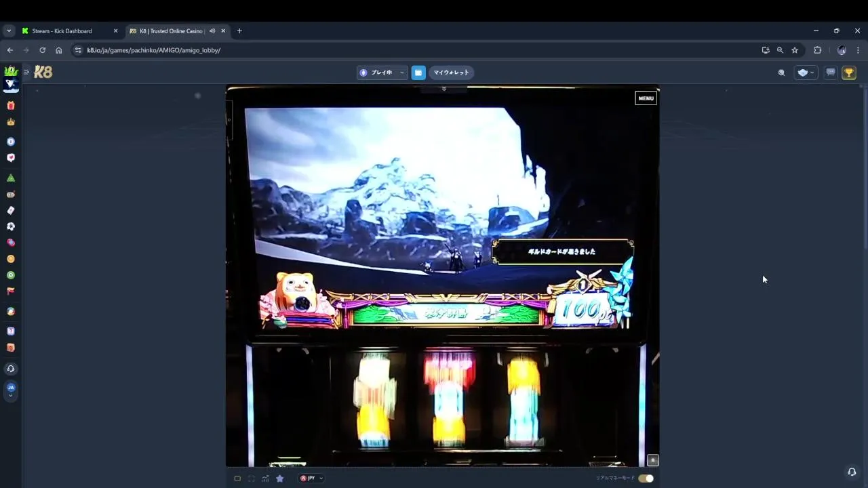Click the install app icon in address bar
The height and width of the screenshot is (488, 868).
[x=766, y=50]
